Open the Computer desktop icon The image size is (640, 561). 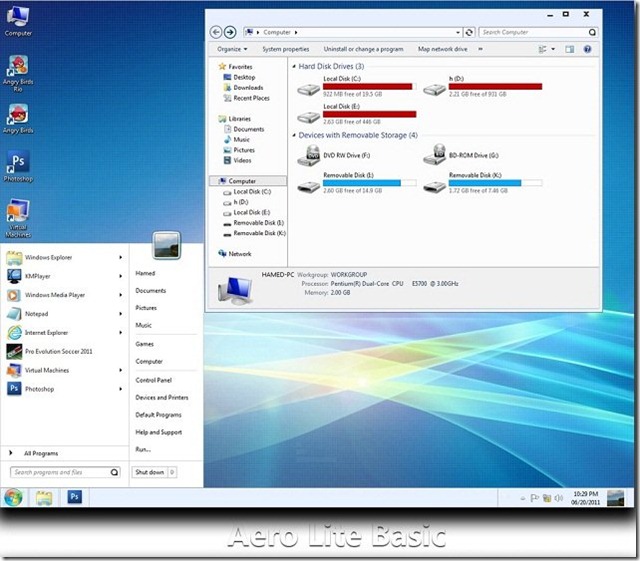[18, 20]
